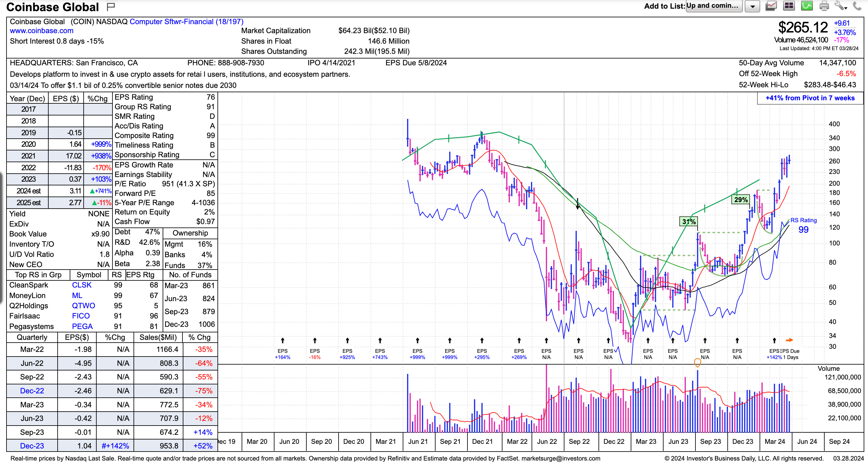Image resolution: width=868 pixels, height=463 pixels.
Task: Click the Acc/Dis Rating A row
Action: (165, 126)
